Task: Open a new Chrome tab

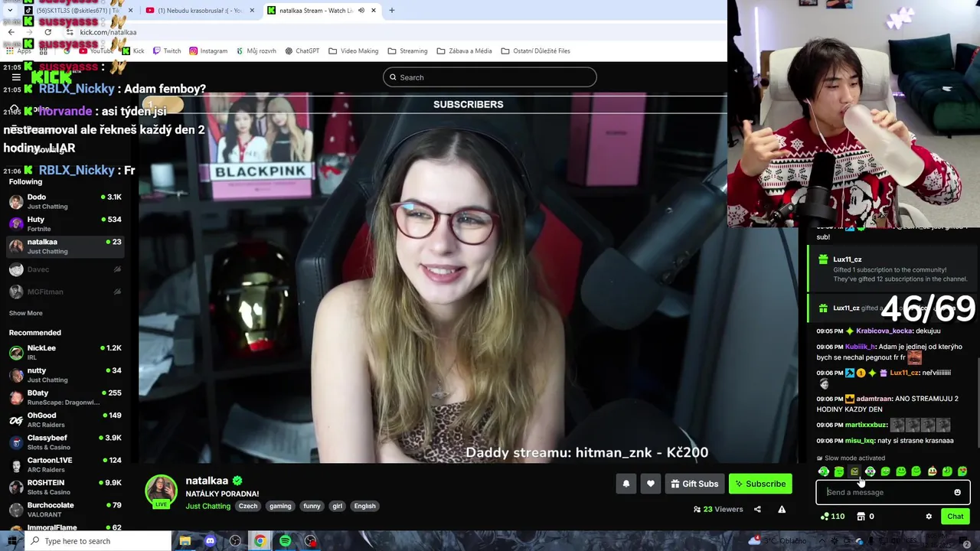Action: click(391, 11)
